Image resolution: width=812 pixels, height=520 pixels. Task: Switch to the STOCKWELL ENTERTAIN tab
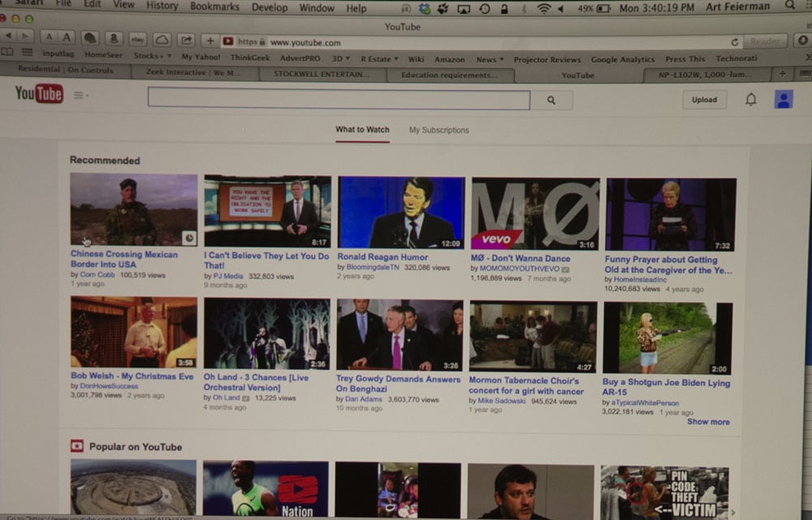[x=321, y=74]
